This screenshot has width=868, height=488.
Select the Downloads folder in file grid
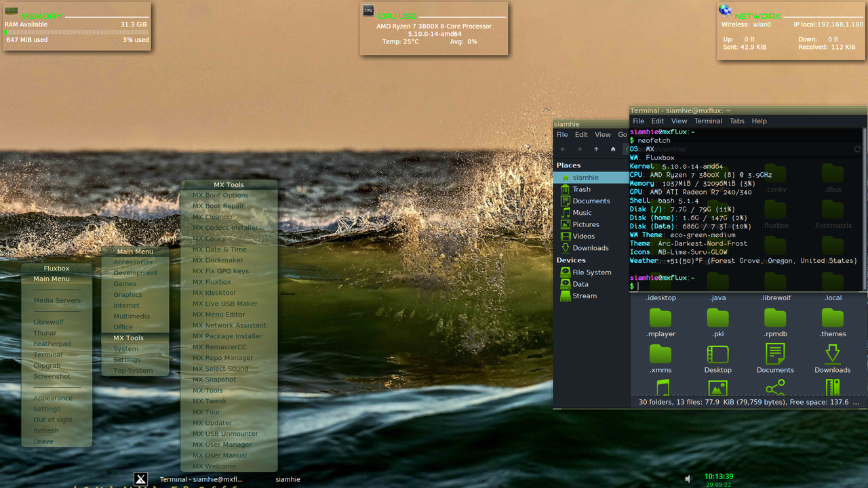(x=833, y=354)
